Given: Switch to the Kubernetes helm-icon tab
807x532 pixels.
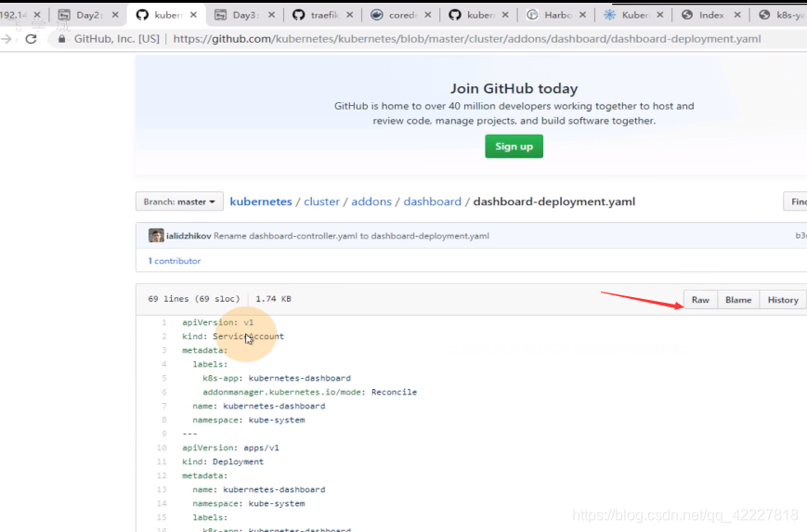Looking at the screenshot, I should [x=634, y=15].
